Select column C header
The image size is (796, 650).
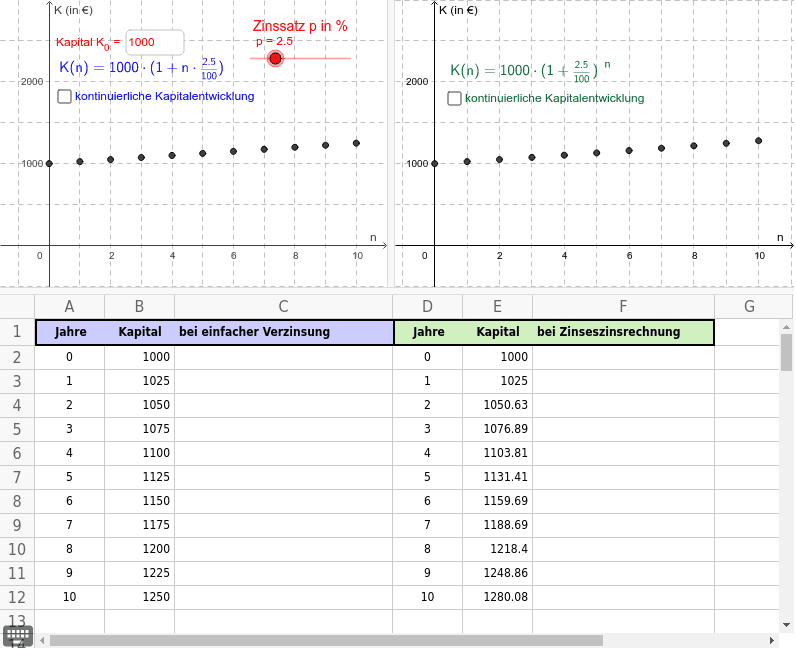tap(284, 306)
